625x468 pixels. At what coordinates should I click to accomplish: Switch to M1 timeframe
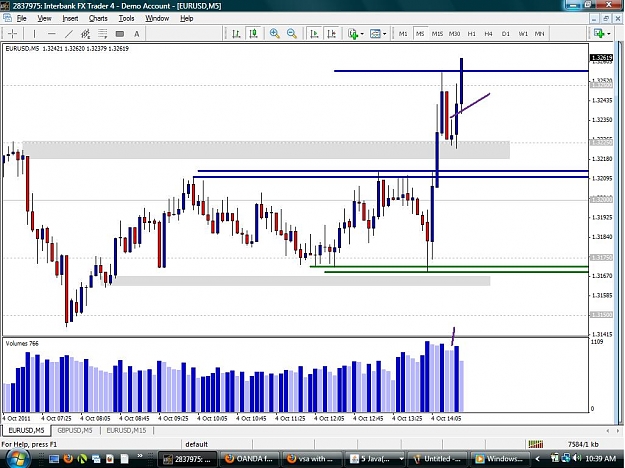pos(403,34)
